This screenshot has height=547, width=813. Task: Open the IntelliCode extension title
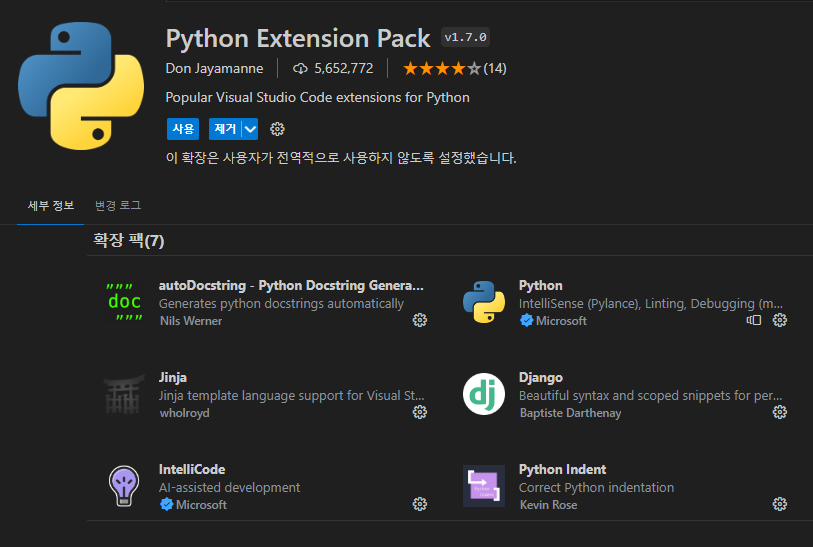tap(192, 469)
